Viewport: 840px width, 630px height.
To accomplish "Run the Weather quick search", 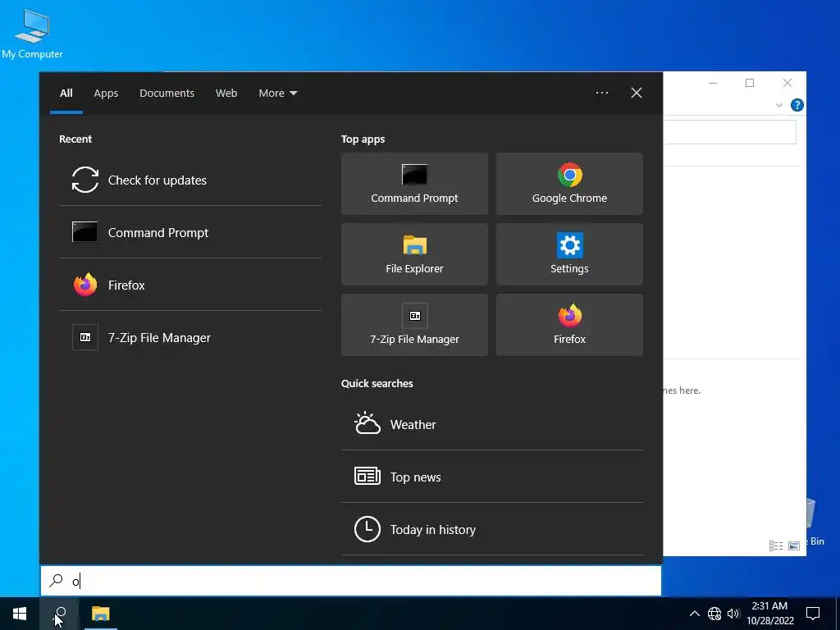I will (492, 424).
